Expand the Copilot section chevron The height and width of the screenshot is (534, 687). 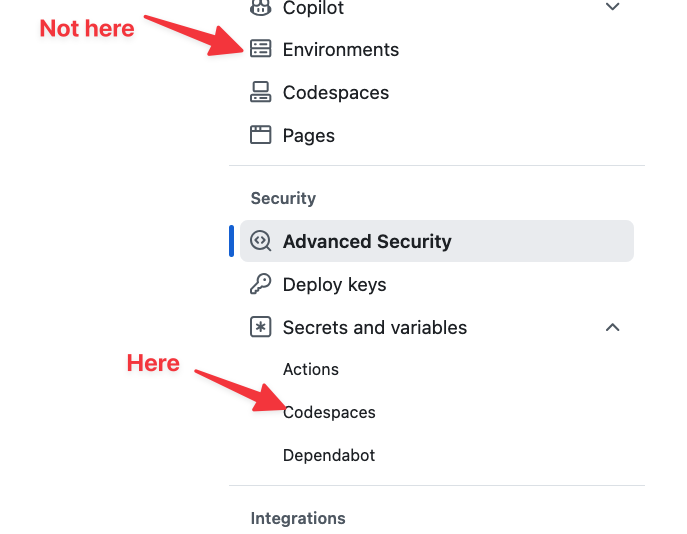click(x=613, y=8)
